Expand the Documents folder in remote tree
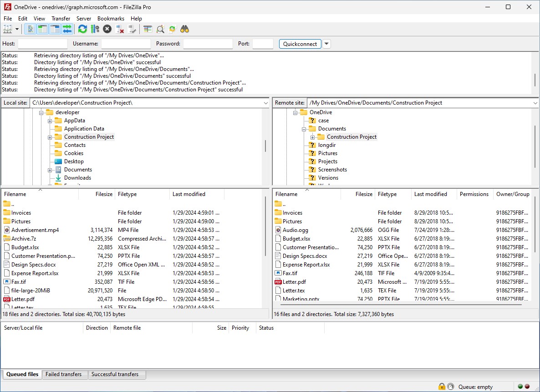 tap(303, 128)
